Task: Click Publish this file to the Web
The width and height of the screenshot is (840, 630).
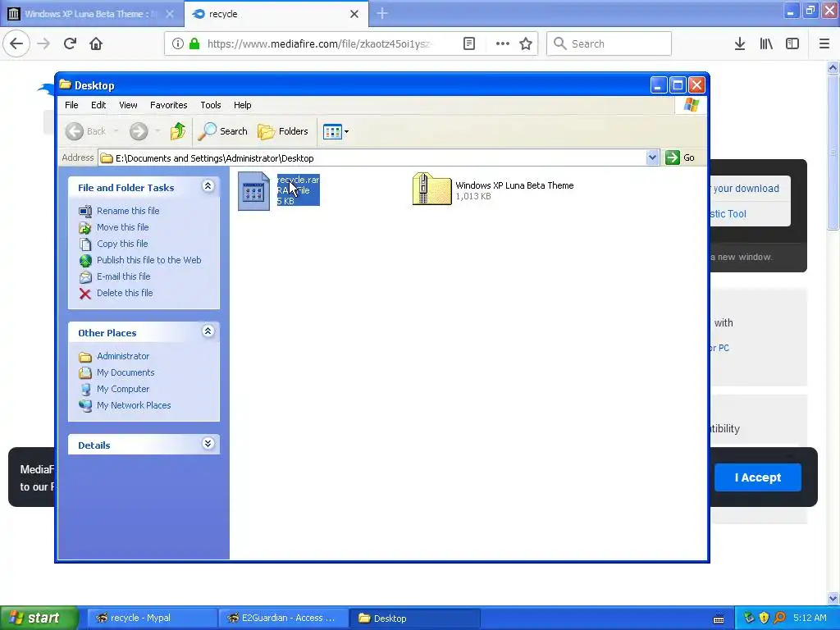Action: tap(149, 260)
